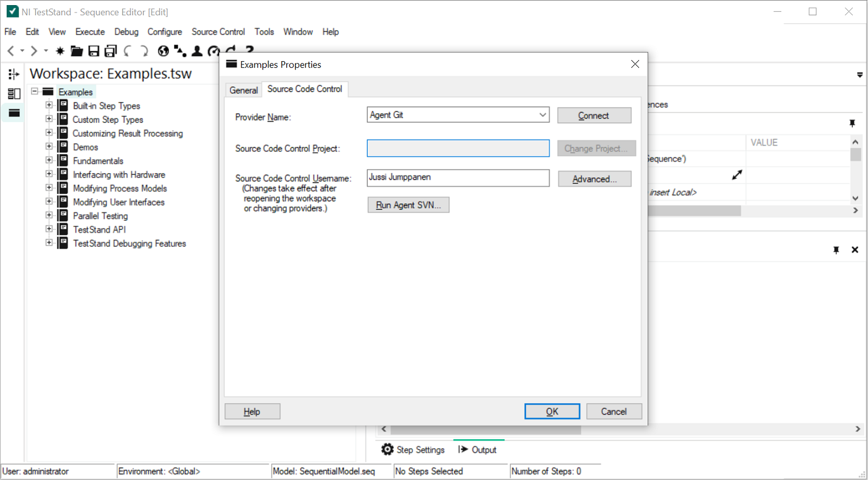Click the table vertical scrollbar down arrow
The image size is (868, 480).
[856, 198]
